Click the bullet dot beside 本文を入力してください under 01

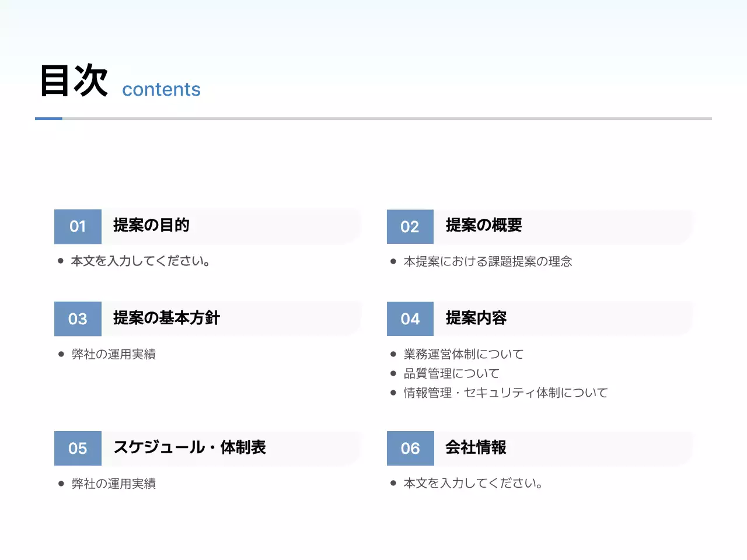60,261
